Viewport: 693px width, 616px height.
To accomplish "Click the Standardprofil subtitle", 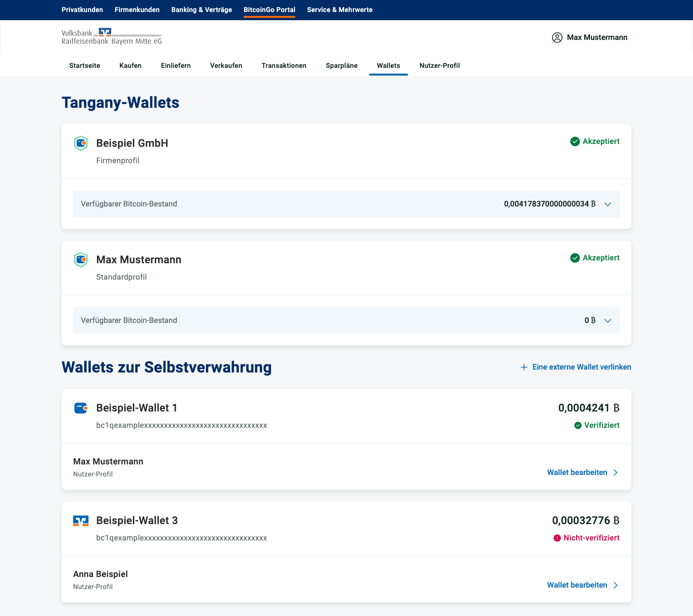I will point(121,277).
